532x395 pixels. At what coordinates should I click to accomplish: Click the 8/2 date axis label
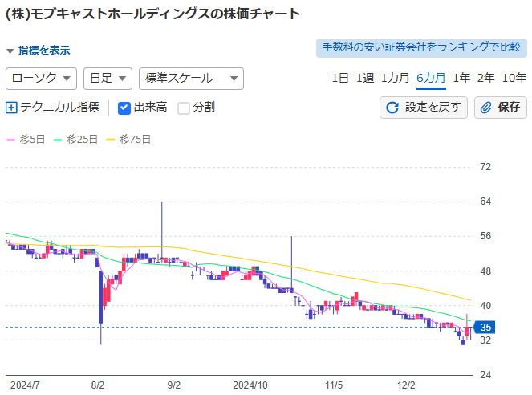coord(98,385)
